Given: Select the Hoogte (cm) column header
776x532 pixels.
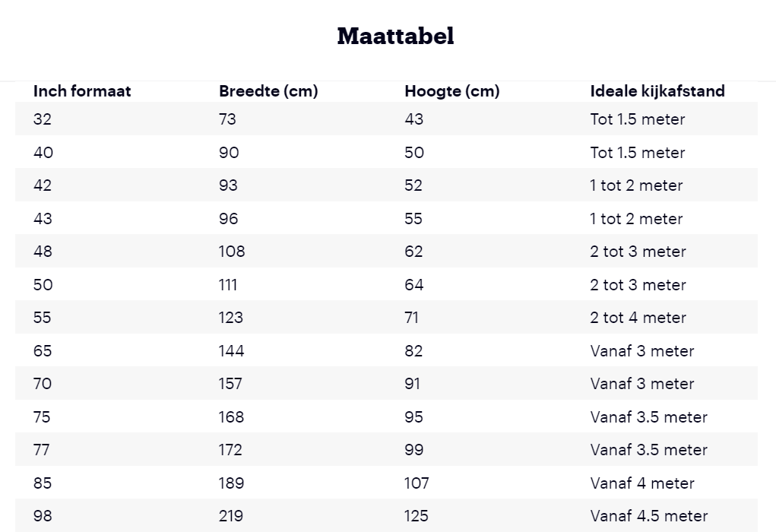Looking at the screenshot, I should [x=452, y=91].
